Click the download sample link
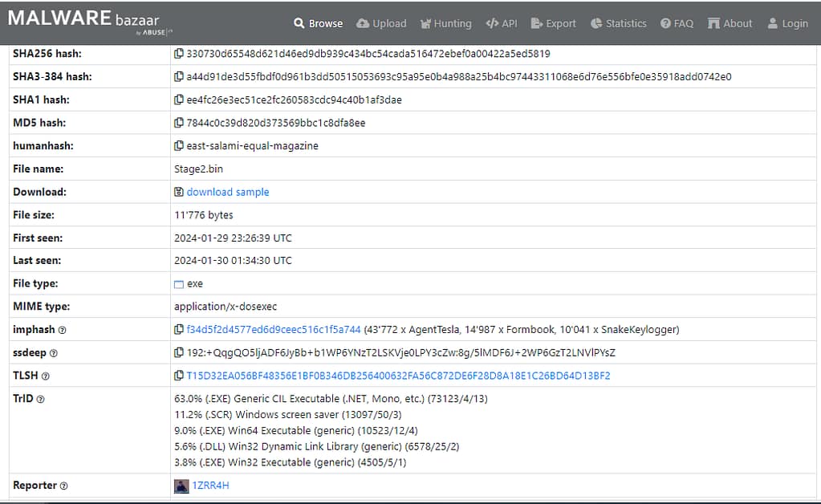 click(227, 192)
